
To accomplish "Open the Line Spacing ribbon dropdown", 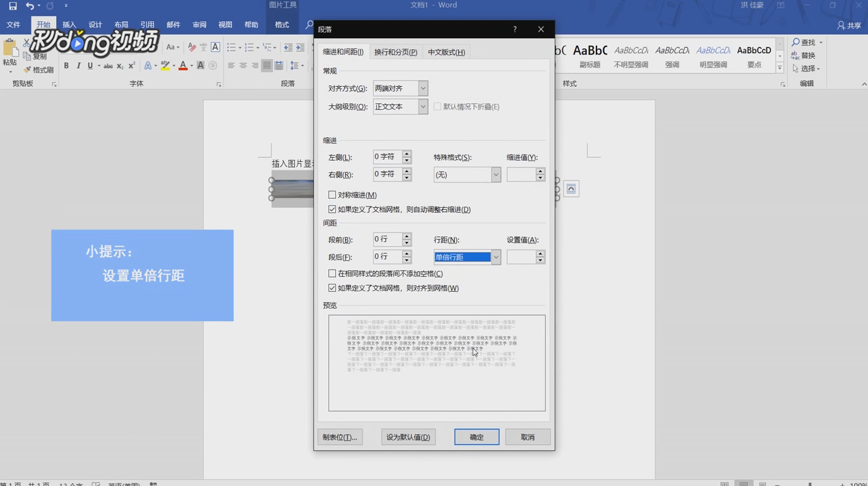I will [296, 66].
